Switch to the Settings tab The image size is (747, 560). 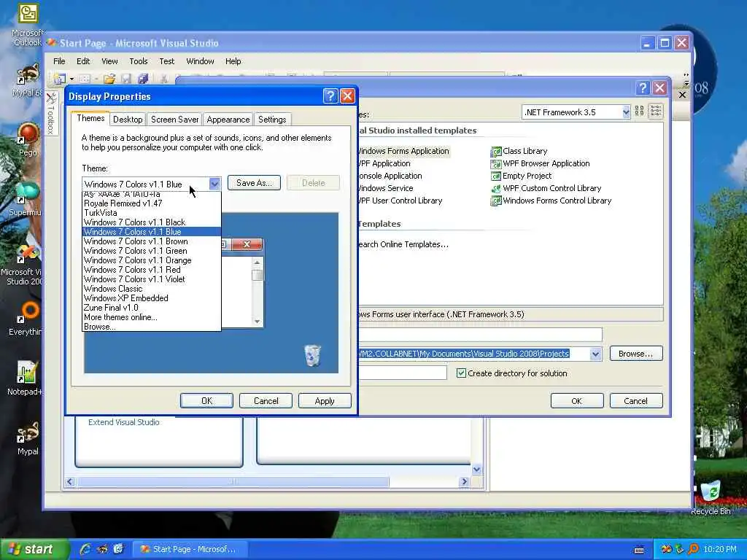click(x=272, y=120)
